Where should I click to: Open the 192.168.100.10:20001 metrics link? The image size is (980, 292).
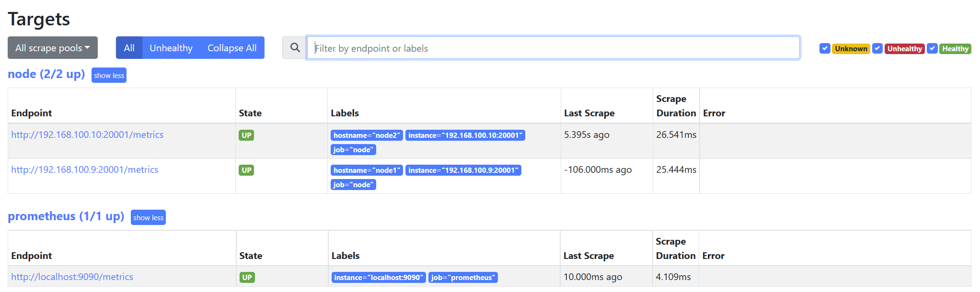click(87, 135)
